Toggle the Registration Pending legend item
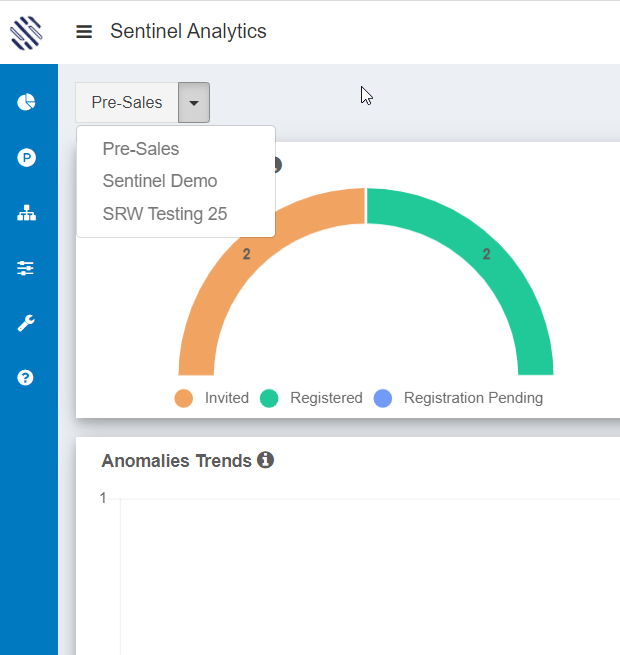 coord(458,398)
